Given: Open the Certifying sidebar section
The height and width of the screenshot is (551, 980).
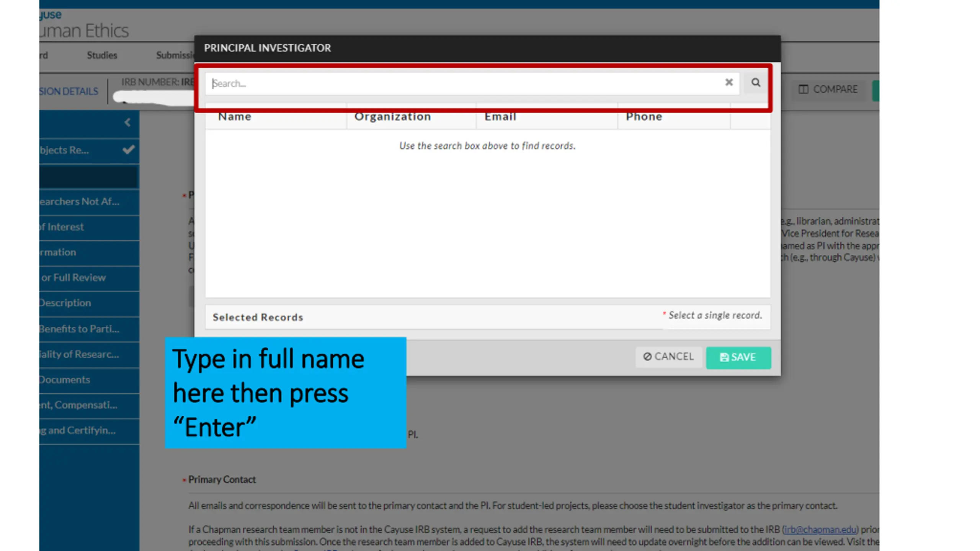Looking at the screenshot, I should tap(89, 431).
